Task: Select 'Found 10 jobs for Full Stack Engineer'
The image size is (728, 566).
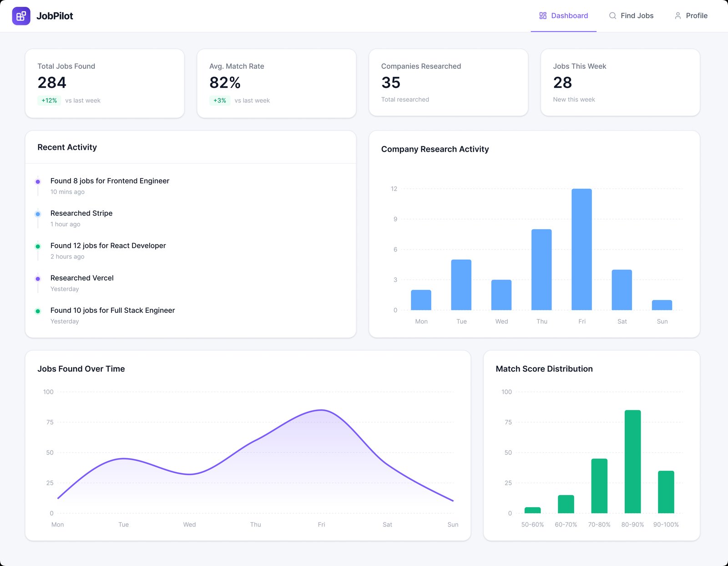Action: (112, 310)
